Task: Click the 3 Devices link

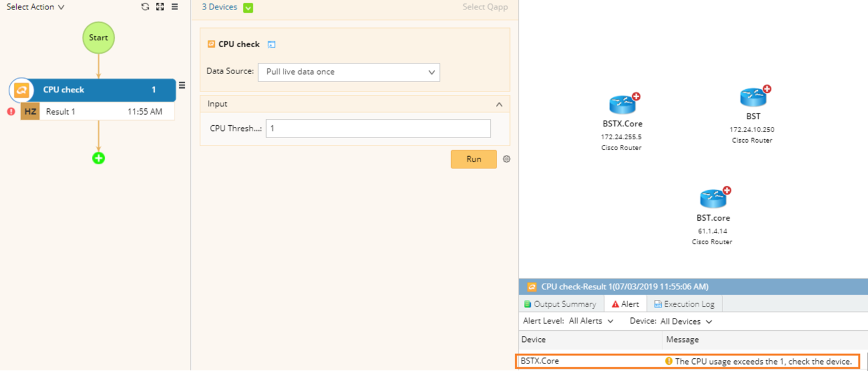Action: 219,7
